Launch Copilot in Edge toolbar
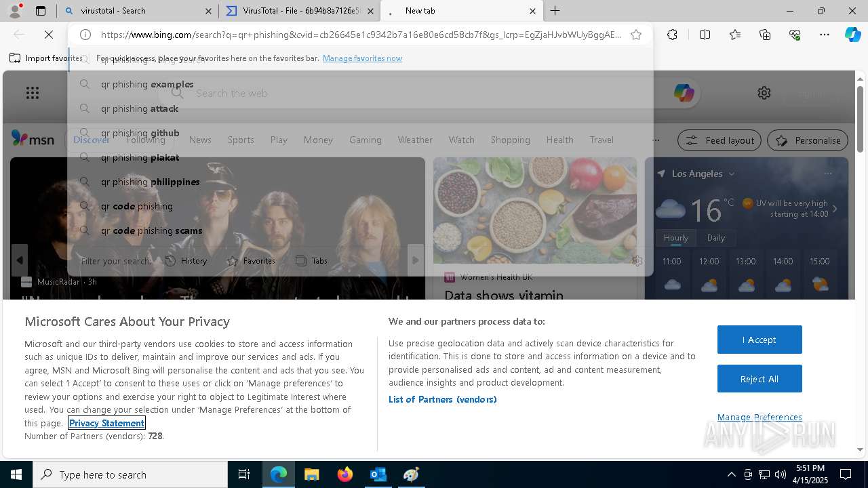The height and width of the screenshot is (488, 868). tap(853, 35)
